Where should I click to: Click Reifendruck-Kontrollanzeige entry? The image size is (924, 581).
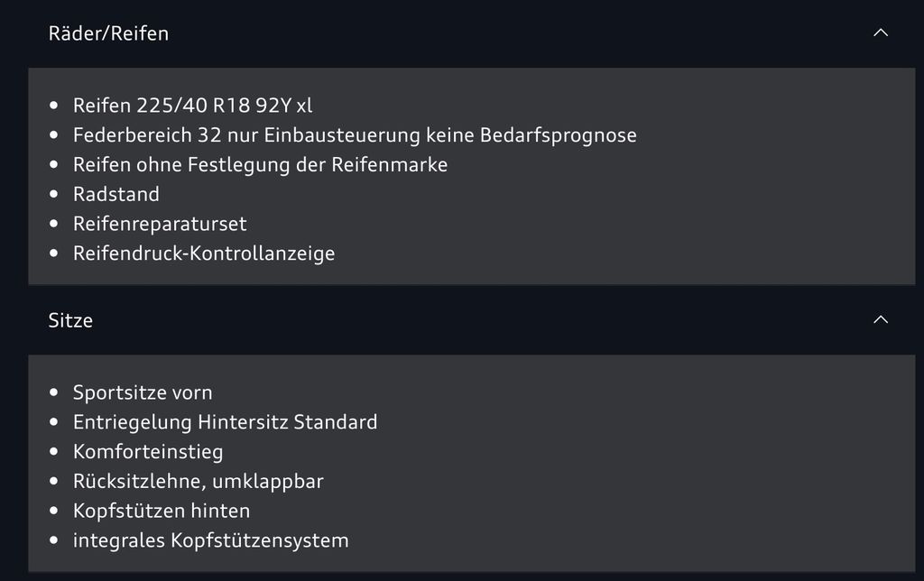coord(204,254)
